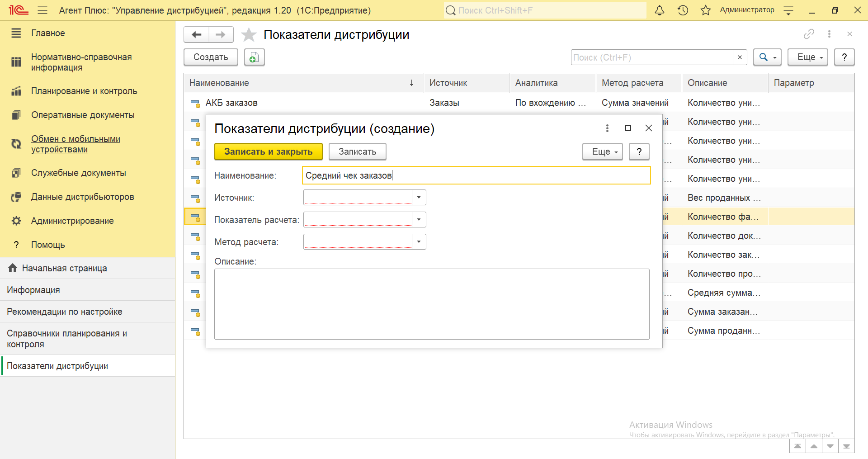Click Средняя сумма description cell

(724, 293)
